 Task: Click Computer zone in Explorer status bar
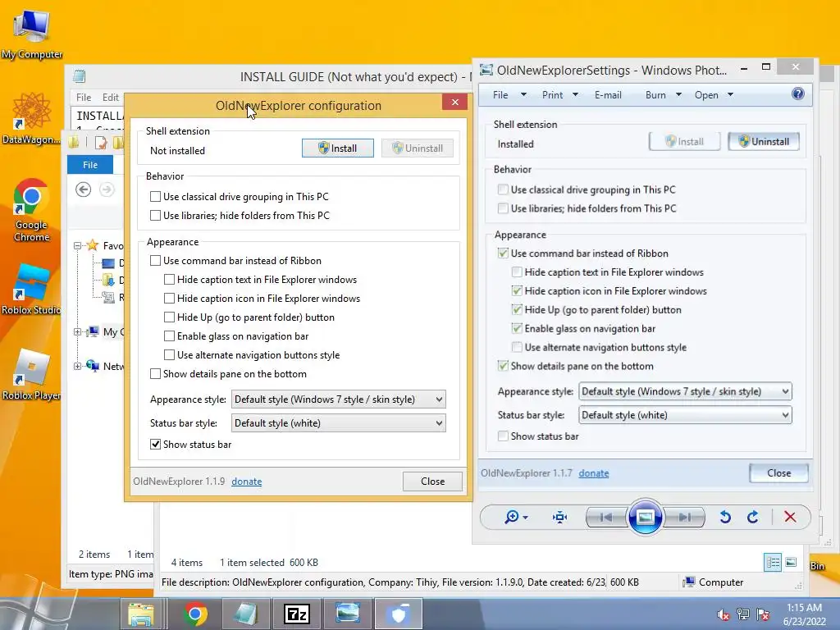pos(714,582)
